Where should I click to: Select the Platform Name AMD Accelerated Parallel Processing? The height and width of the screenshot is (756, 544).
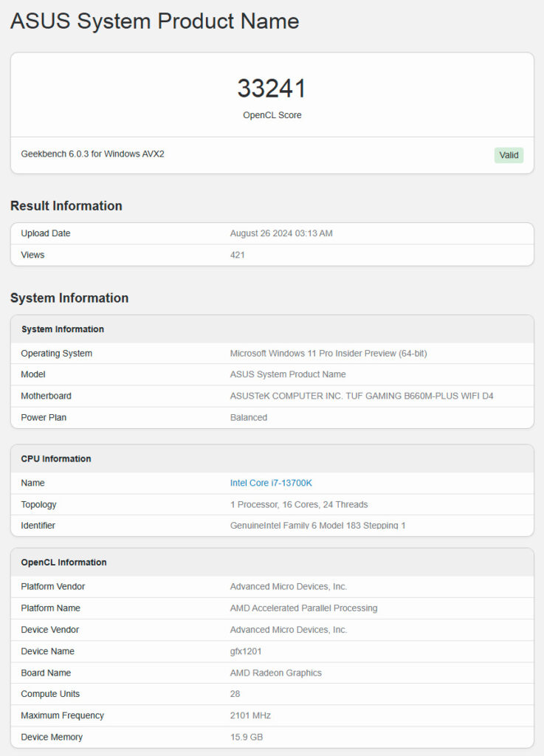[x=303, y=608]
